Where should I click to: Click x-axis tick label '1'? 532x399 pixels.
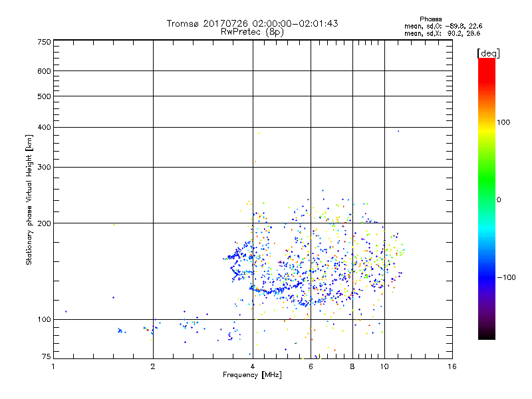53,366
